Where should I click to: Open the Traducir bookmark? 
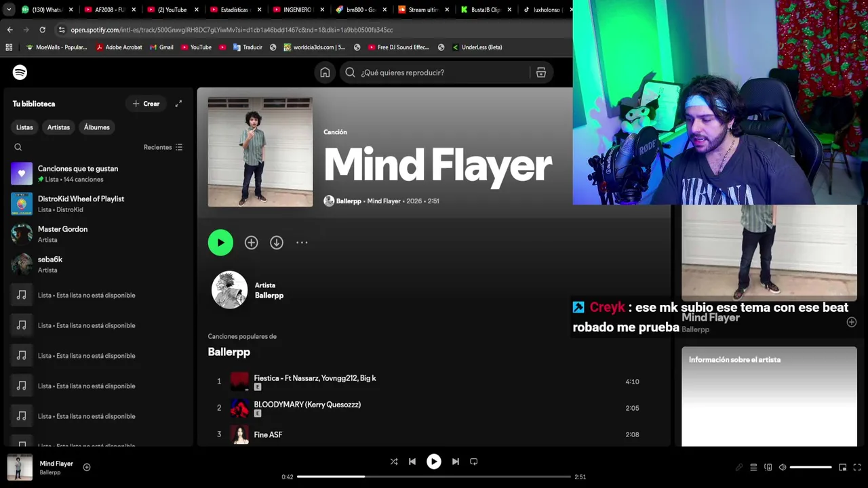pyautogui.click(x=248, y=47)
